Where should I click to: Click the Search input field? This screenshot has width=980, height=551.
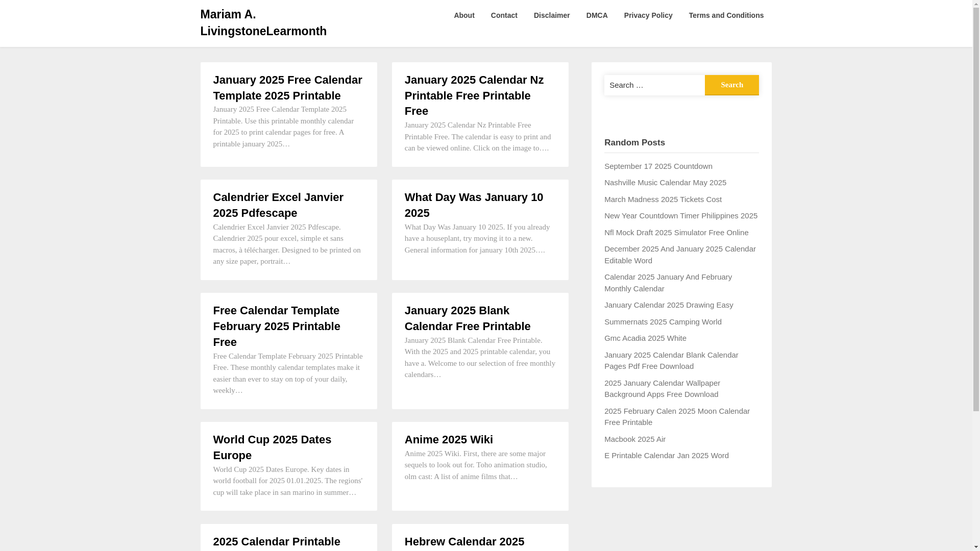point(654,85)
